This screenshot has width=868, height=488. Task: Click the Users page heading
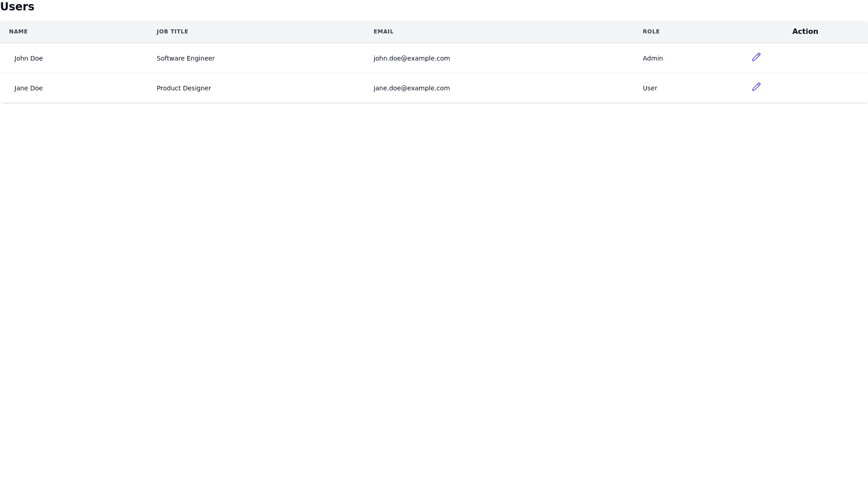coord(17,7)
